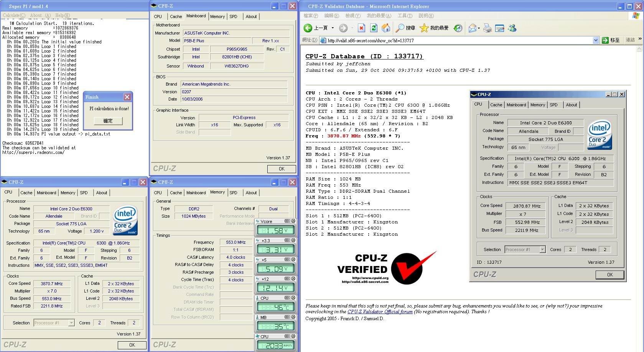Open the IE Search magnifier button
The height and width of the screenshot is (352, 644).
coord(400,28)
